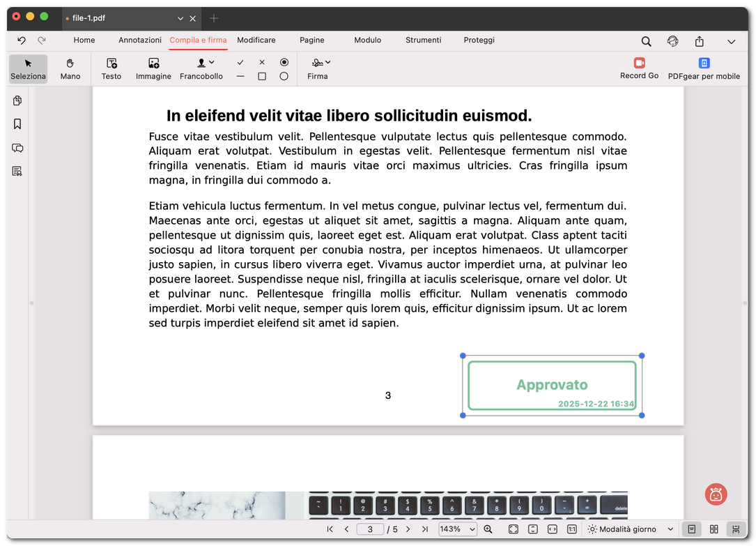Open the comments sidebar panel
This screenshot has height=546, width=756.
[x=17, y=148]
